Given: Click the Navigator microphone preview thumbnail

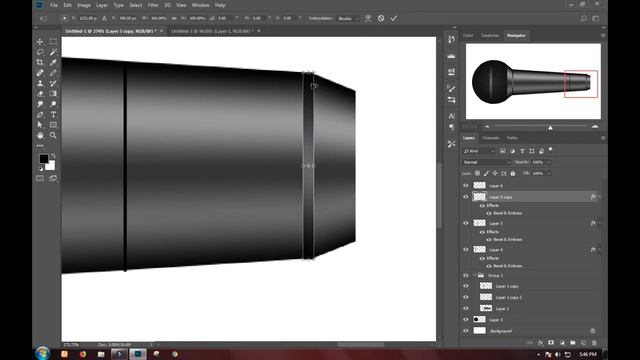Looking at the screenshot, I should click(x=533, y=81).
